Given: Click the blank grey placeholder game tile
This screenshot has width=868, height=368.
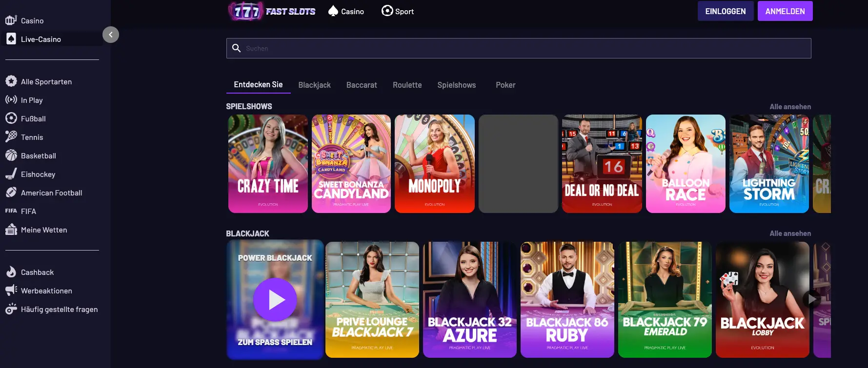Looking at the screenshot, I should pos(518,164).
